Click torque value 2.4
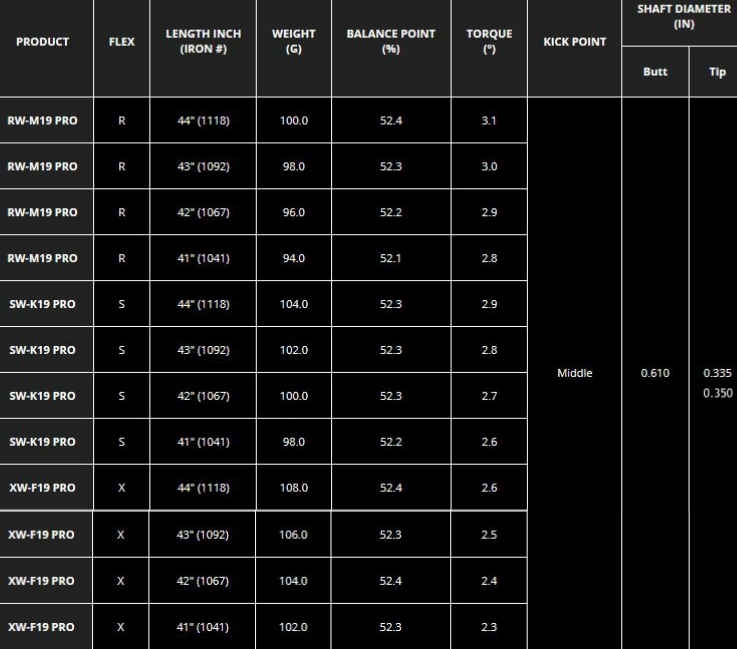Screen dimensions: 737x649 coord(489,581)
